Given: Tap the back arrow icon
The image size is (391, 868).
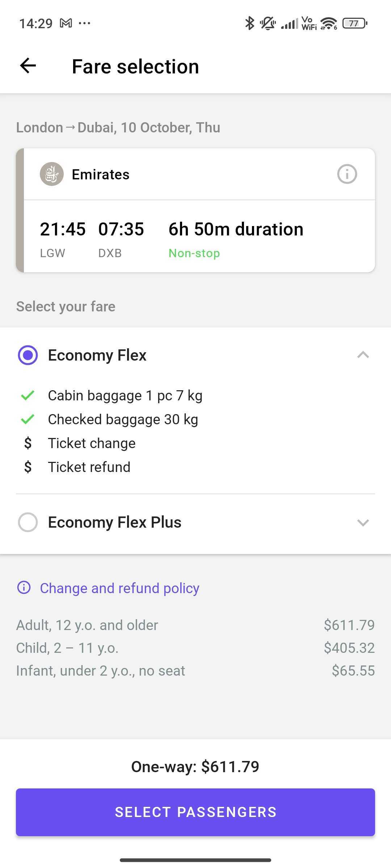Looking at the screenshot, I should pos(28,66).
